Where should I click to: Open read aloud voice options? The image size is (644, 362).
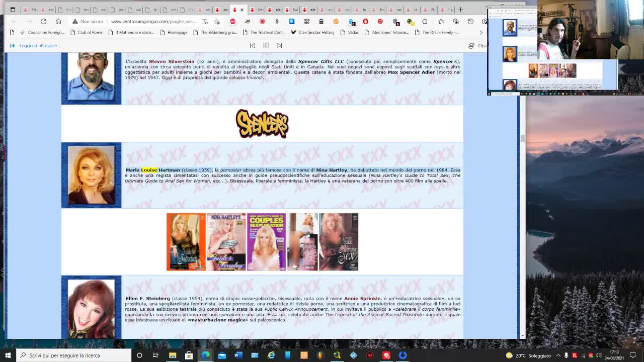click(x=477, y=46)
